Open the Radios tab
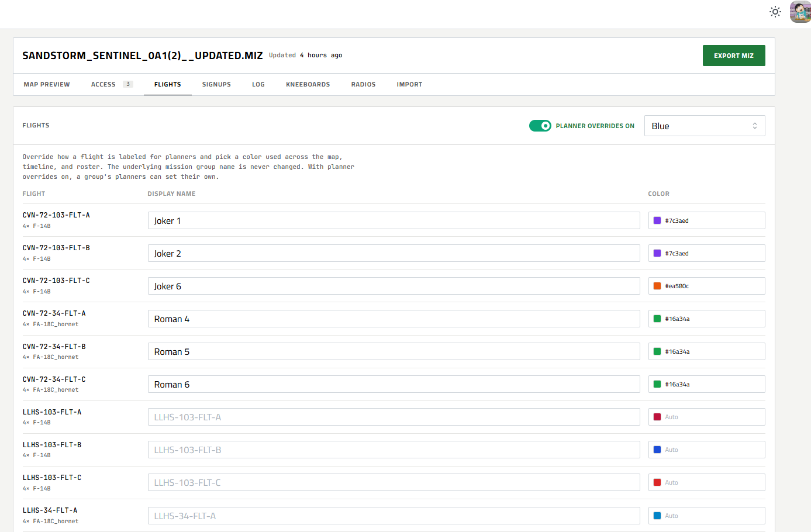The height and width of the screenshot is (532, 811). (x=363, y=84)
